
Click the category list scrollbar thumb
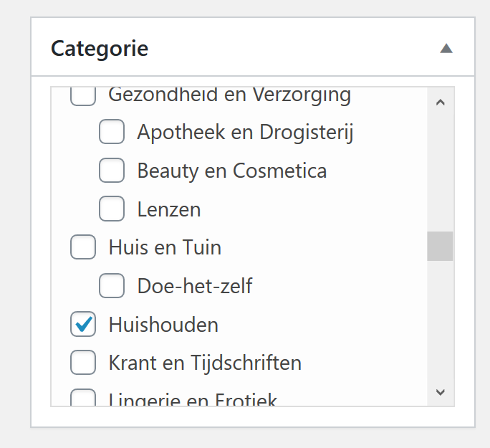[440, 246]
